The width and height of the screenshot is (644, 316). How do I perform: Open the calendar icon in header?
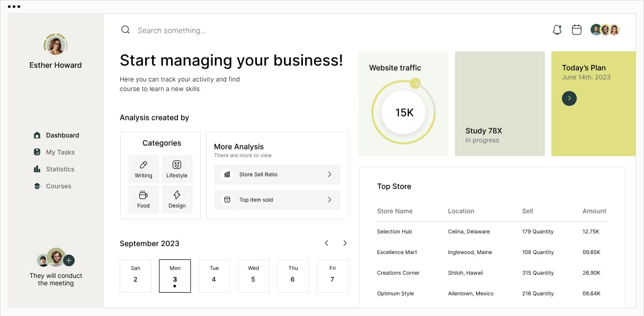click(x=577, y=30)
